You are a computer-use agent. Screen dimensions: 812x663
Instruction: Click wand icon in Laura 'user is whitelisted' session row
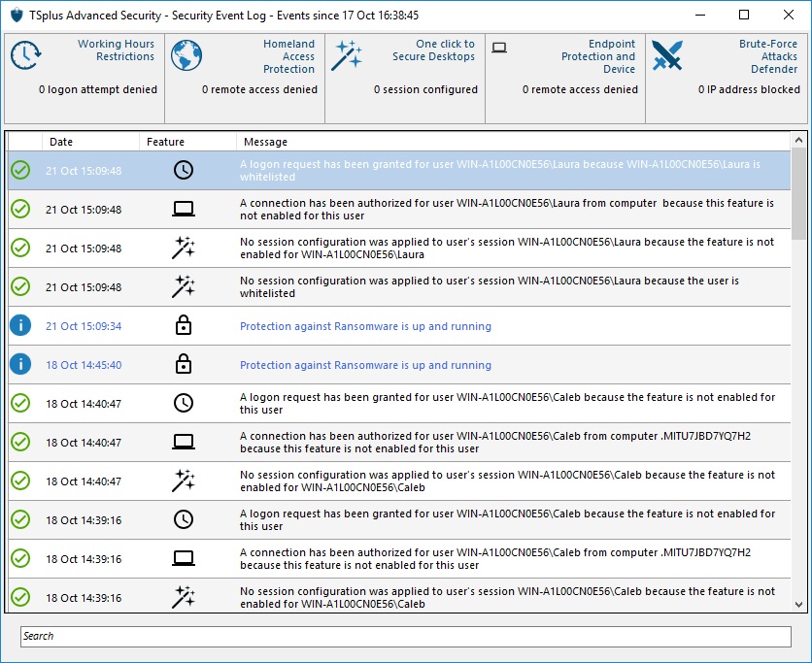click(x=184, y=286)
